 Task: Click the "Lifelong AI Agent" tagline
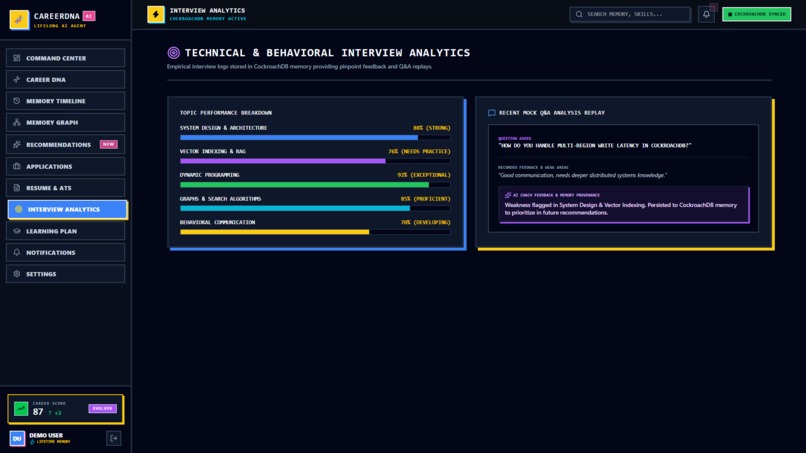click(x=60, y=26)
